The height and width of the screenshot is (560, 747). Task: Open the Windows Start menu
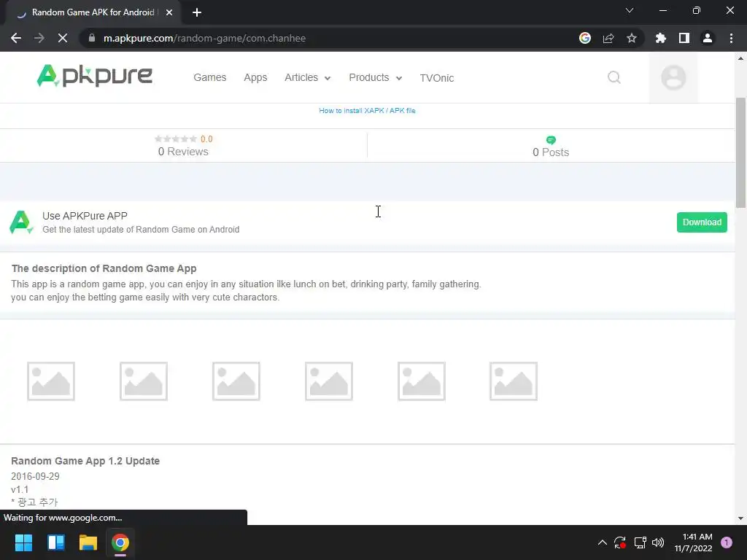pyautogui.click(x=23, y=542)
